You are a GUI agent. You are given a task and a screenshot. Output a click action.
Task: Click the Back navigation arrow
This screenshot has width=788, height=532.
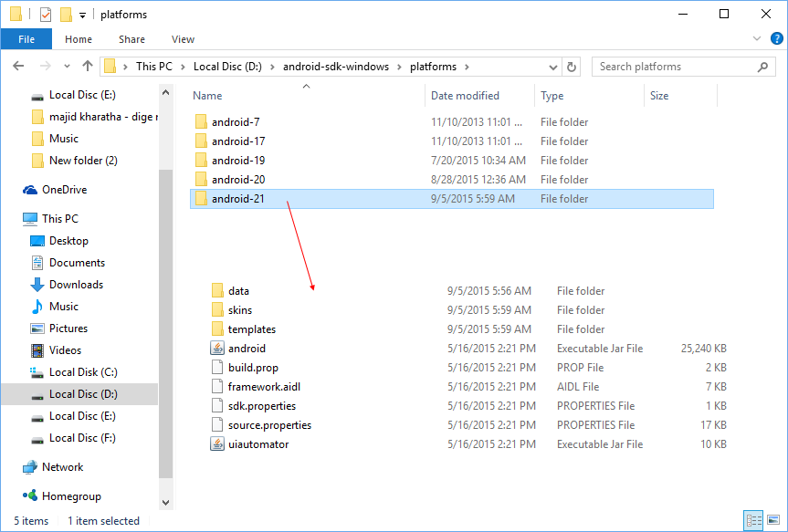click(x=17, y=67)
